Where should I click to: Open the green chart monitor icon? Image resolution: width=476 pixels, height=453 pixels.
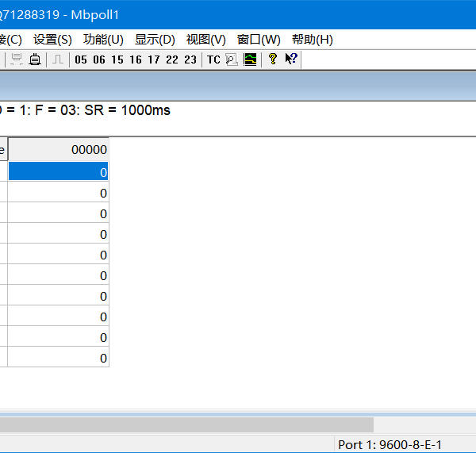(250, 60)
